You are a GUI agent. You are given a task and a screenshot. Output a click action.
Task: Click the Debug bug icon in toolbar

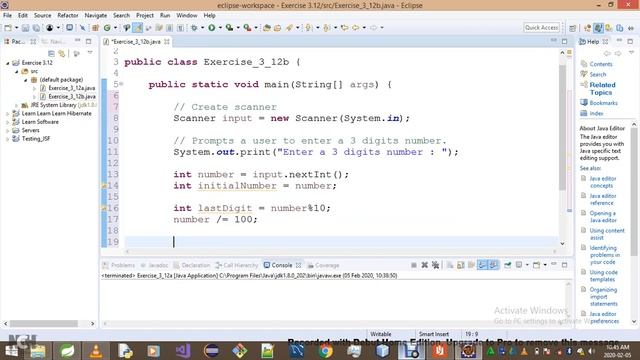[x=194, y=27]
